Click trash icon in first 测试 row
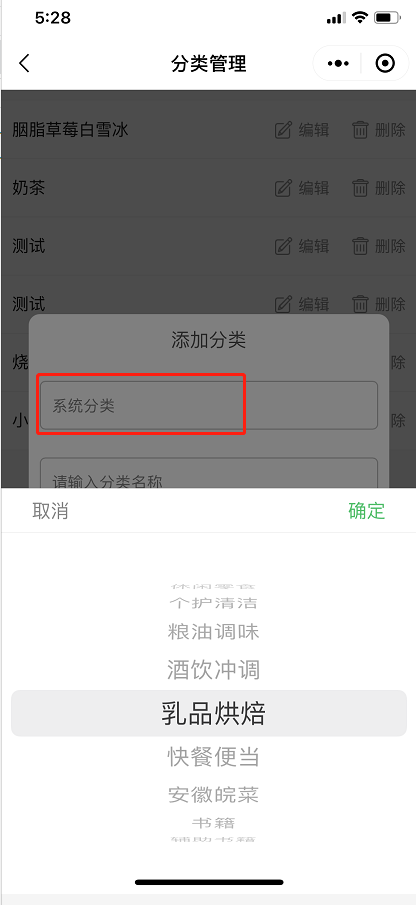Screen dimensions: 416x905 (x=360, y=246)
